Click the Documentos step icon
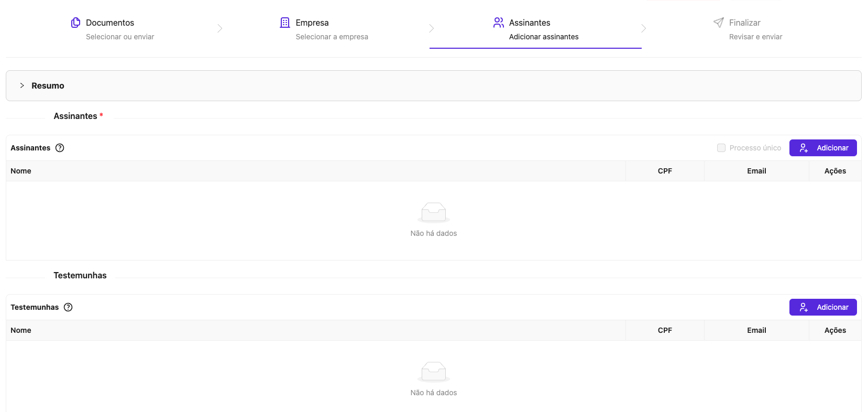Image resolution: width=868 pixels, height=412 pixels. 75,23
